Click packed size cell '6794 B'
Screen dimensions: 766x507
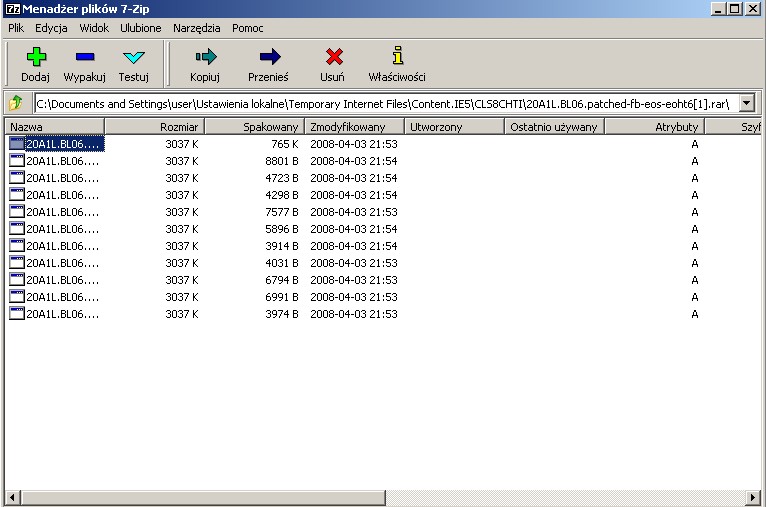click(282, 280)
